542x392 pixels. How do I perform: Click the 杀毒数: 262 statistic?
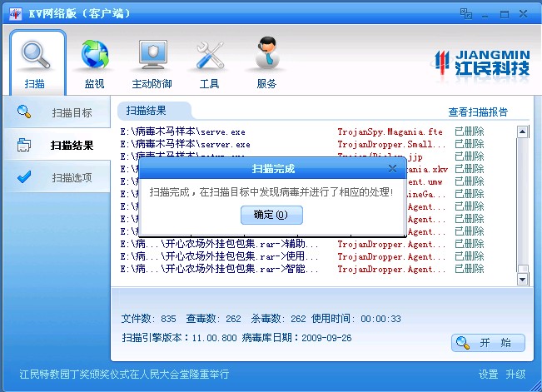pyautogui.click(x=279, y=319)
